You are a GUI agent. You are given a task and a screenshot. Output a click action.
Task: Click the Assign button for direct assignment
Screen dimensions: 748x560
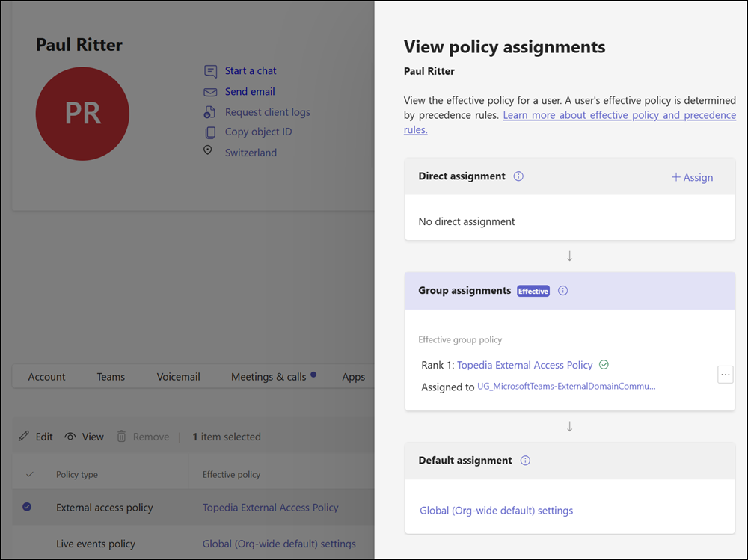point(692,177)
